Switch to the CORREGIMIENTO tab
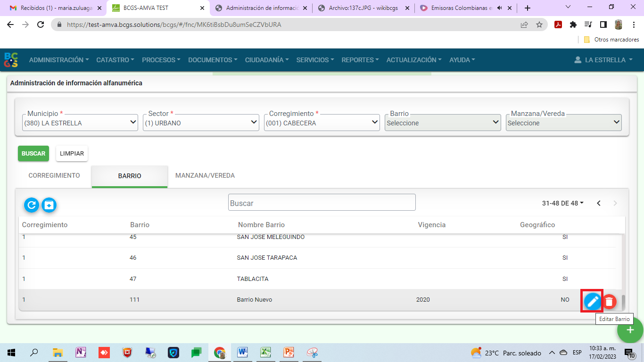 [x=54, y=175]
